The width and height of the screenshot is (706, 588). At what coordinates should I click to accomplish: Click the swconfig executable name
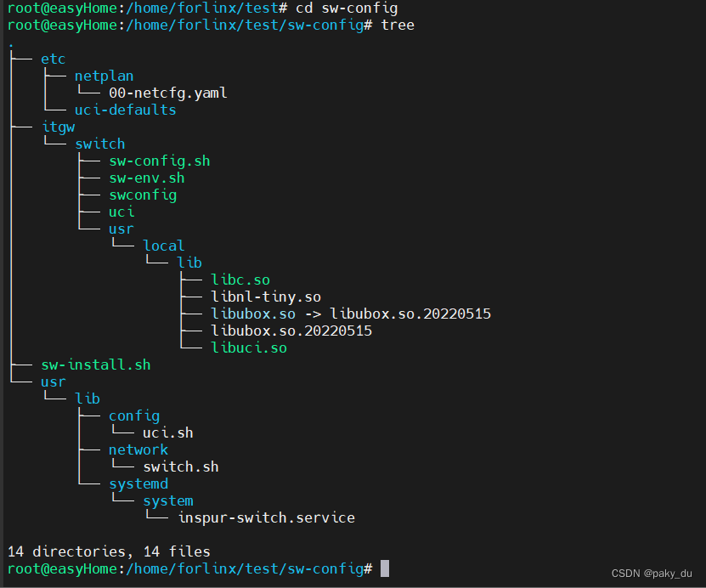tap(142, 195)
